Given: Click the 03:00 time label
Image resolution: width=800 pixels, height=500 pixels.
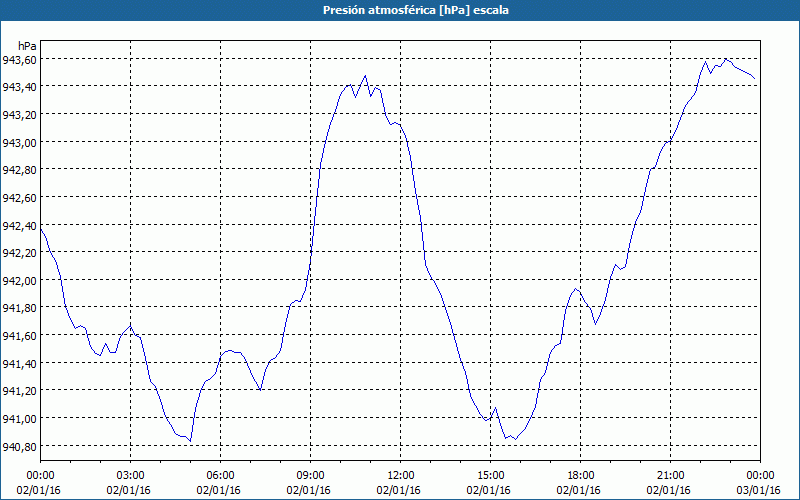Looking at the screenshot, I should click(x=131, y=476).
